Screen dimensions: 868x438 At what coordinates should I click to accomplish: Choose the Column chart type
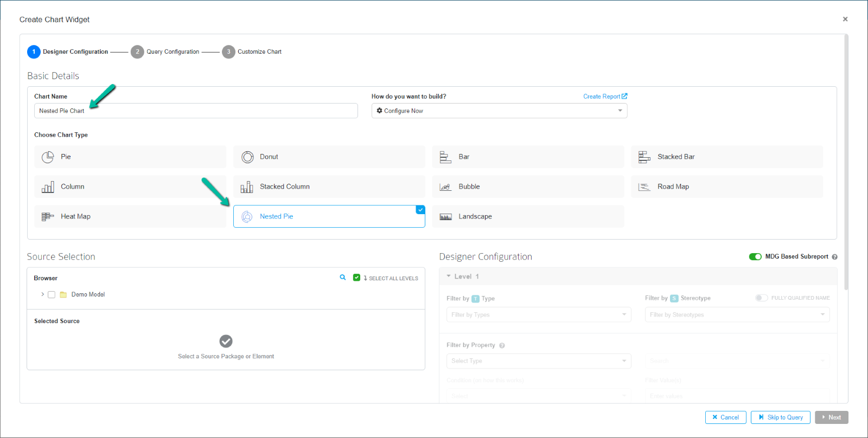pos(130,186)
